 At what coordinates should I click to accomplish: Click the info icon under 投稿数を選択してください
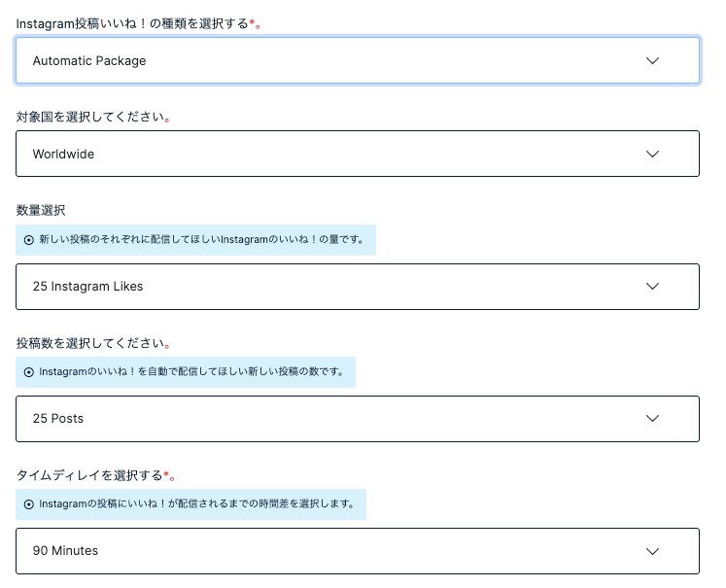29,372
